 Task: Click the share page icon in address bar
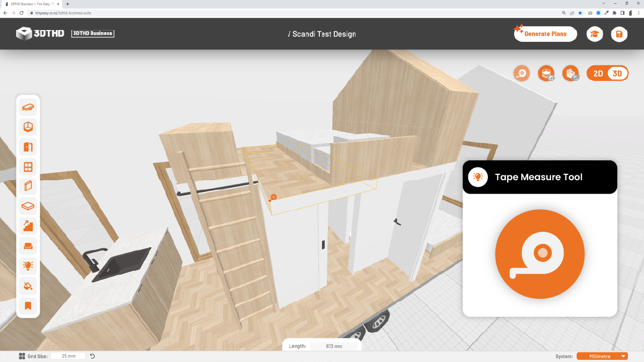572,12
